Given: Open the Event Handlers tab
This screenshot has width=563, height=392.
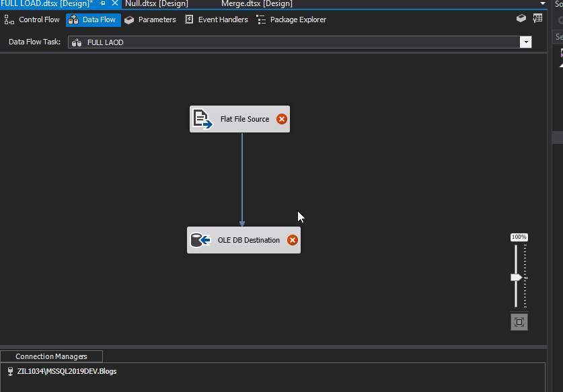Looking at the screenshot, I should pos(217,19).
